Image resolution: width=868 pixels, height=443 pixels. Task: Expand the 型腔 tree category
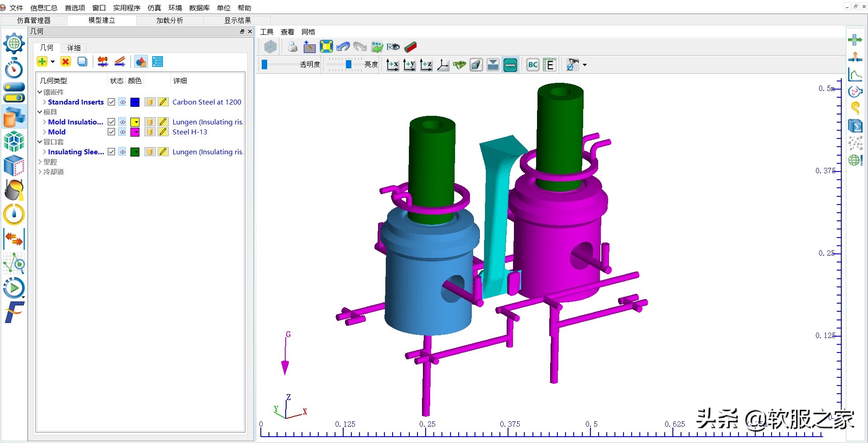[40, 162]
